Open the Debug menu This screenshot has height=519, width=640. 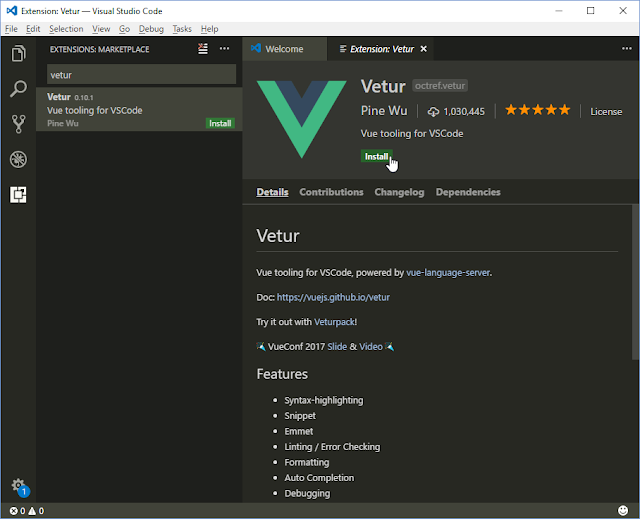click(151, 29)
